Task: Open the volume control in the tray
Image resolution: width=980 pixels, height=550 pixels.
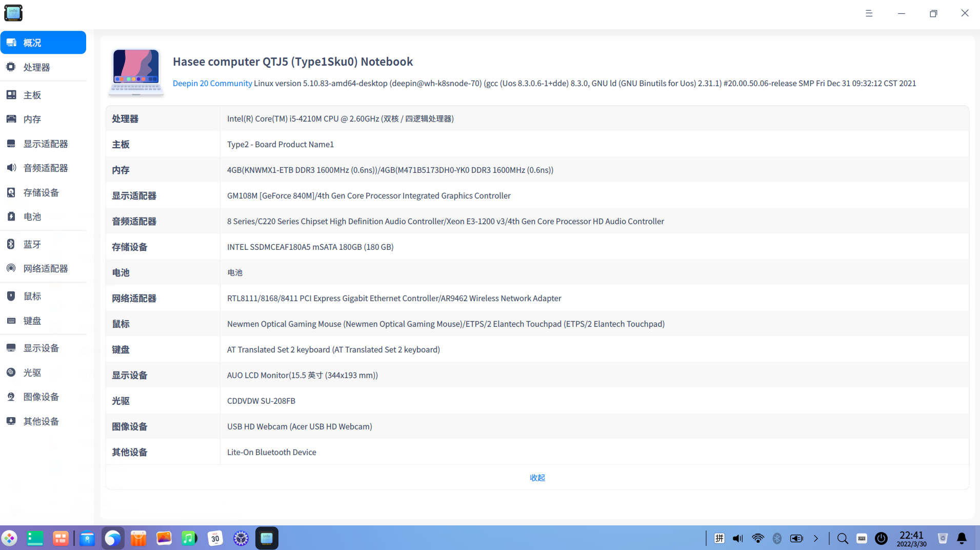Action: tap(738, 538)
